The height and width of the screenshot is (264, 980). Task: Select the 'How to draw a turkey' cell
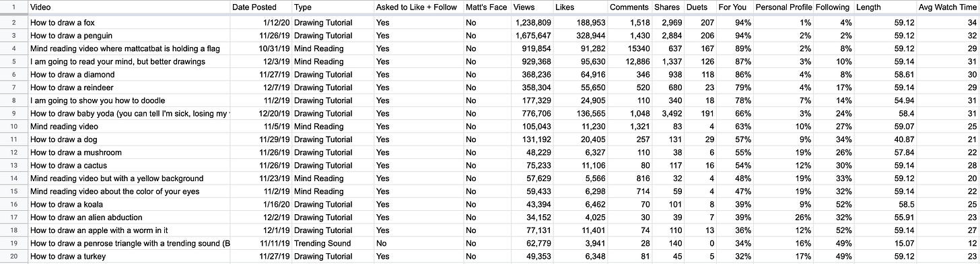point(129,257)
